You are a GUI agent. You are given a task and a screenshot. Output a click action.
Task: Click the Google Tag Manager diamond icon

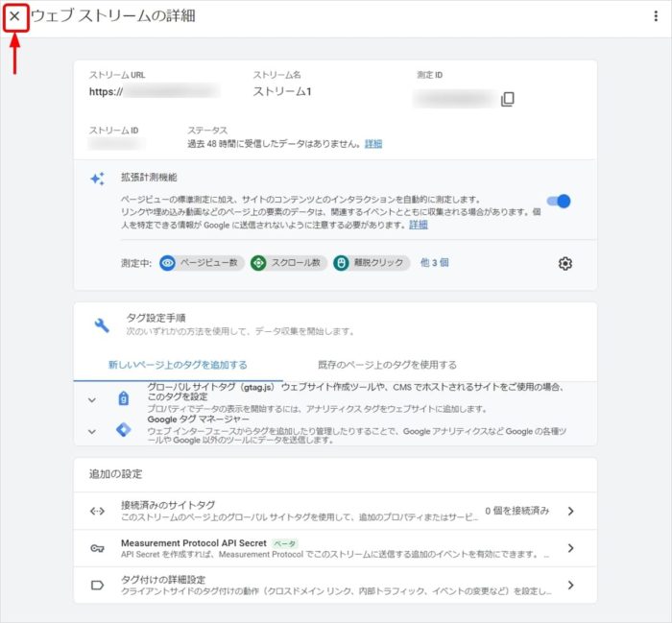[x=124, y=429]
